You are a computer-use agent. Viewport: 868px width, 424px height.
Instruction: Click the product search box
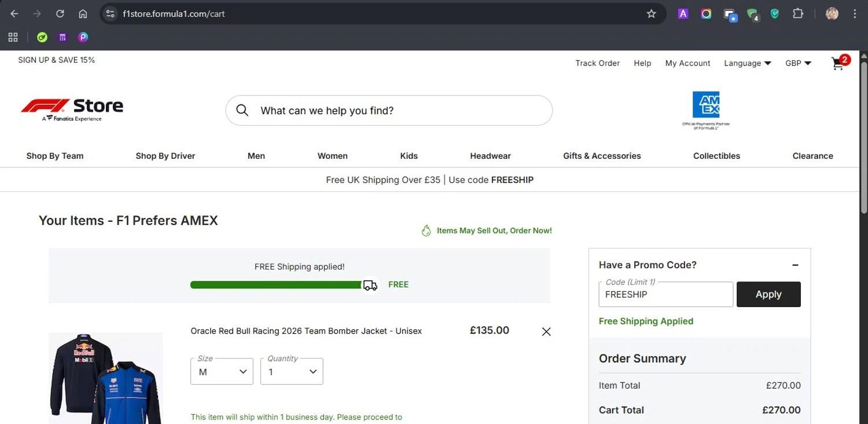(389, 111)
